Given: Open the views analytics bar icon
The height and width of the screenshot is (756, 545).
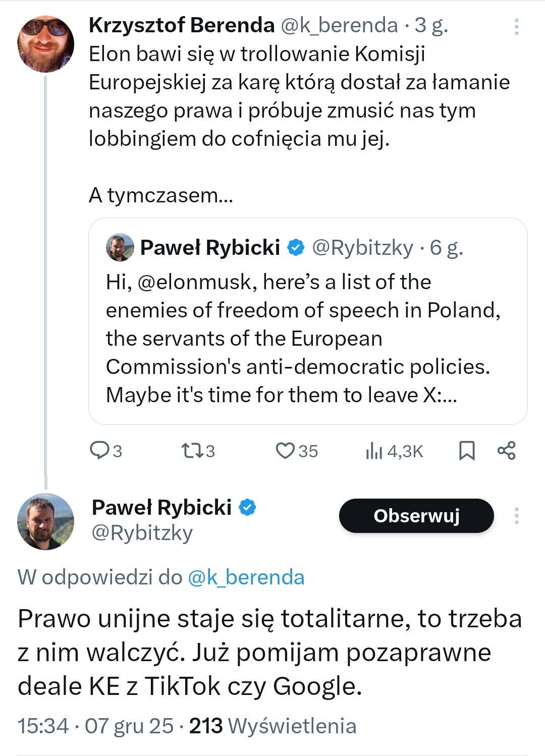Looking at the screenshot, I should [373, 451].
